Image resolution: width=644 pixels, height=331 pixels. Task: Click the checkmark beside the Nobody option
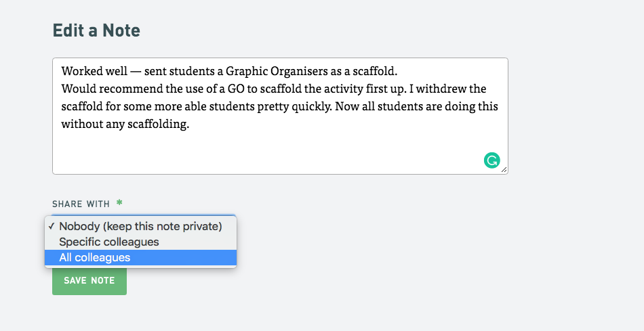pos(52,226)
